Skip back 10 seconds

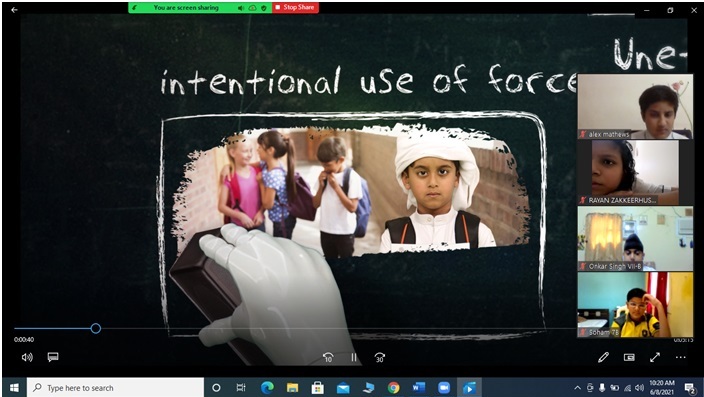[328, 357]
